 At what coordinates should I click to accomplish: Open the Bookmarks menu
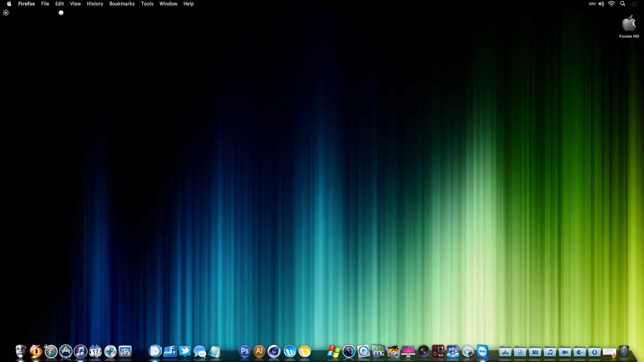pyautogui.click(x=122, y=4)
